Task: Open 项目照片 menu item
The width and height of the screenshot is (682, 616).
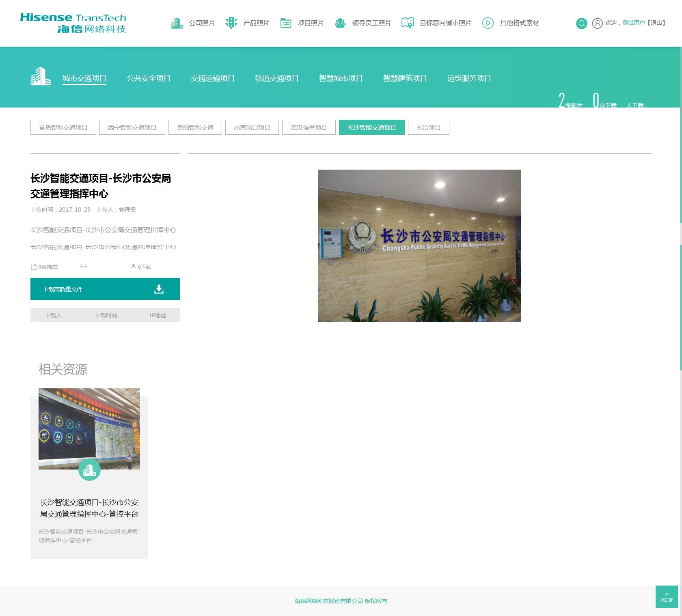Action: pos(311,23)
